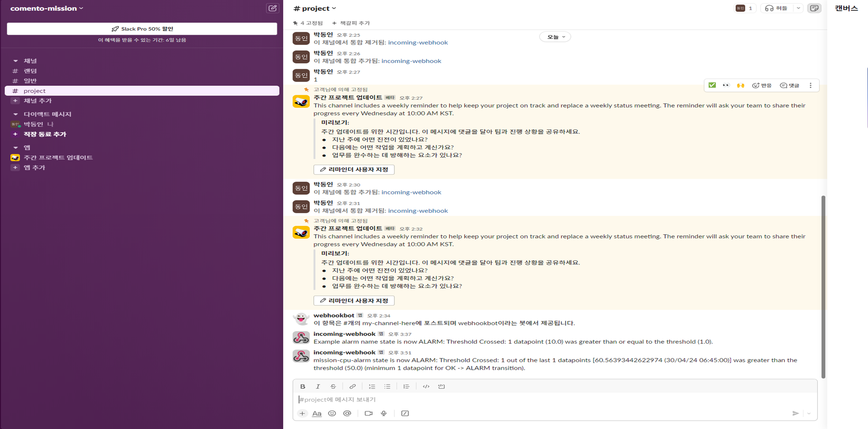Screen dimensions: 868x429
Task: React with the raised hands emoji
Action: pyautogui.click(x=740, y=85)
